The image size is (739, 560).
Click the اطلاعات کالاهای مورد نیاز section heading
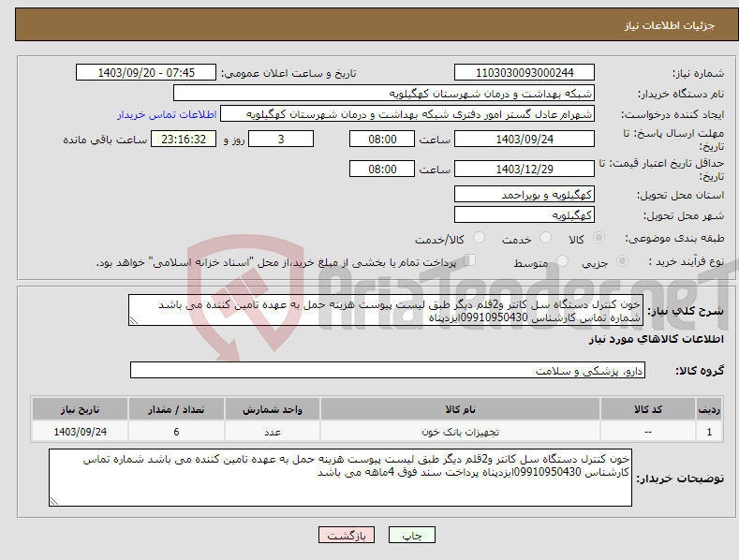(656, 339)
